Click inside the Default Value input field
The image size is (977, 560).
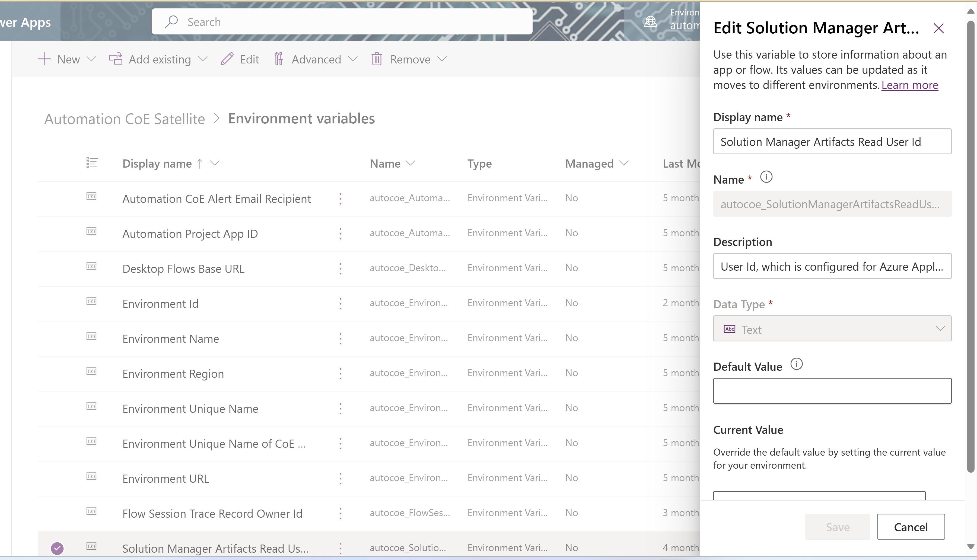pos(832,391)
